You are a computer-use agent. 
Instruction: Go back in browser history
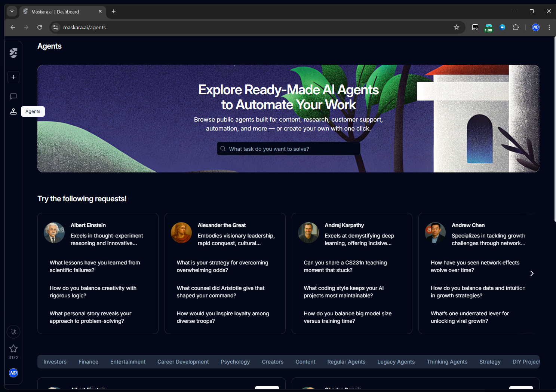click(13, 27)
